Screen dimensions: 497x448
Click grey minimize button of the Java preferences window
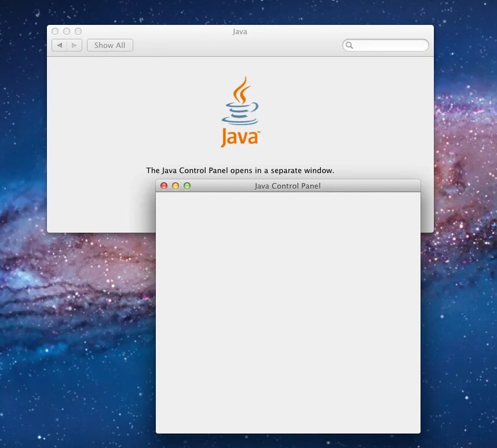point(67,31)
